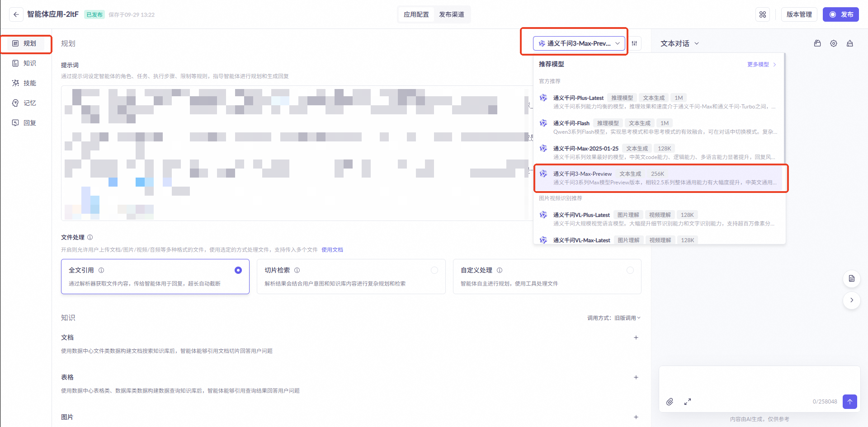This screenshot has width=868, height=427.
Task: Click the debug settings gear icon
Action: (834, 43)
